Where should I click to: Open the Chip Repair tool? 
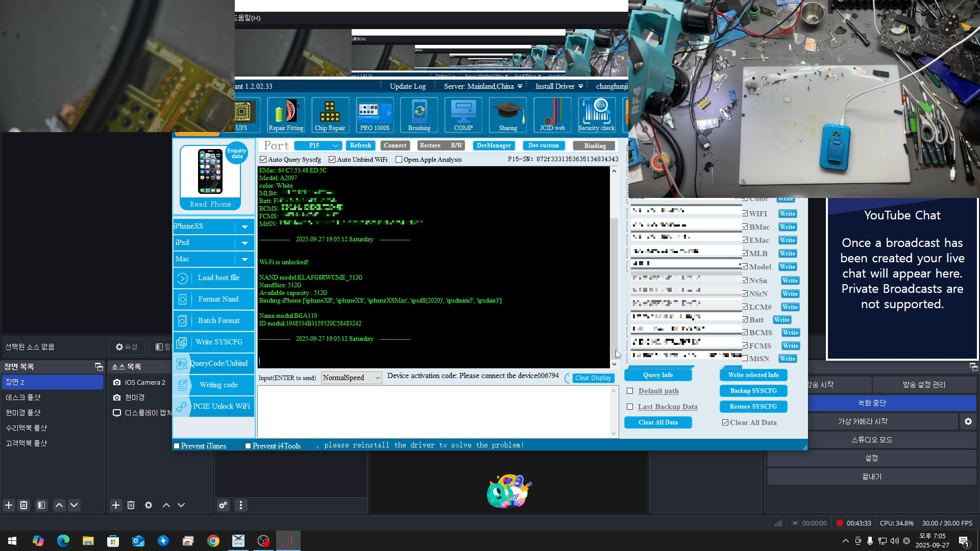(330, 115)
